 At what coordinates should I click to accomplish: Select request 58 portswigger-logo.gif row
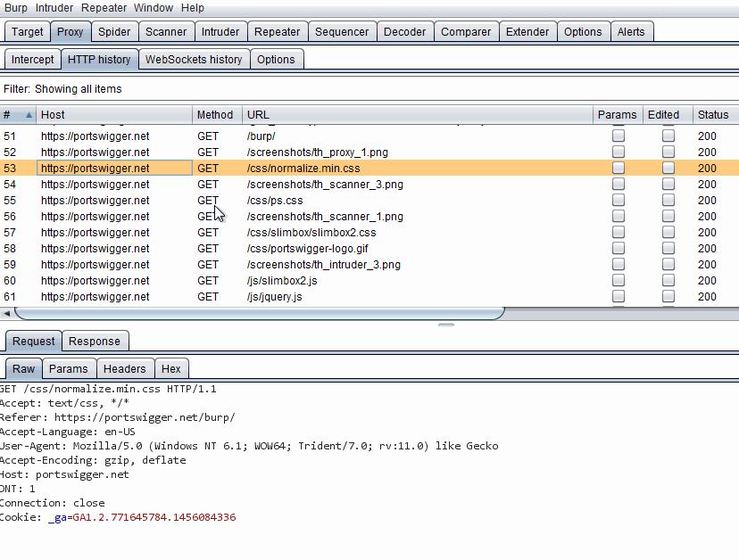pyautogui.click(x=307, y=249)
